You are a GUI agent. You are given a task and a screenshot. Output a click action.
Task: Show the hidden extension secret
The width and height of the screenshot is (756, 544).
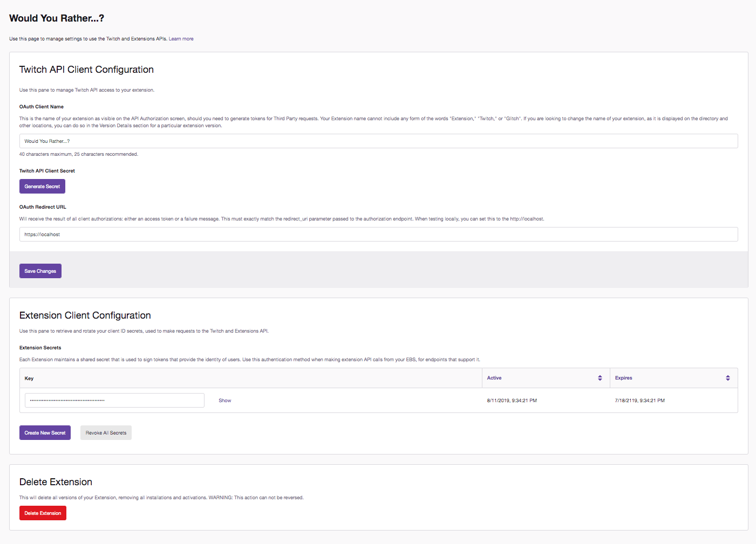click(x=225, y=401)
